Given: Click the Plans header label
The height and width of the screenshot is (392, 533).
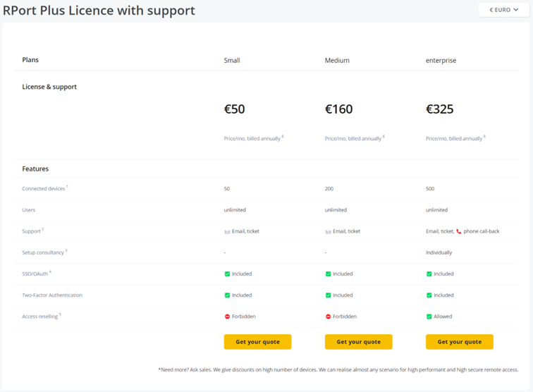Looking at the screenshot, I should [x=30, y=60].
